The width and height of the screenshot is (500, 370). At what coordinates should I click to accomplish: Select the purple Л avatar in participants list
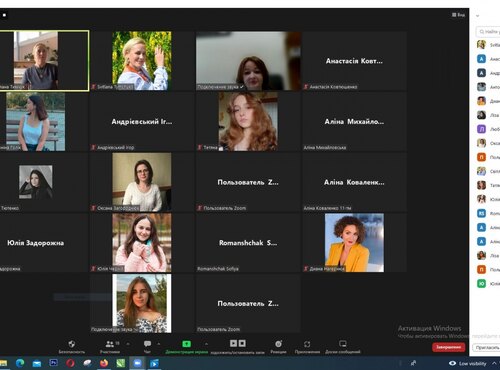pos(481,129)
